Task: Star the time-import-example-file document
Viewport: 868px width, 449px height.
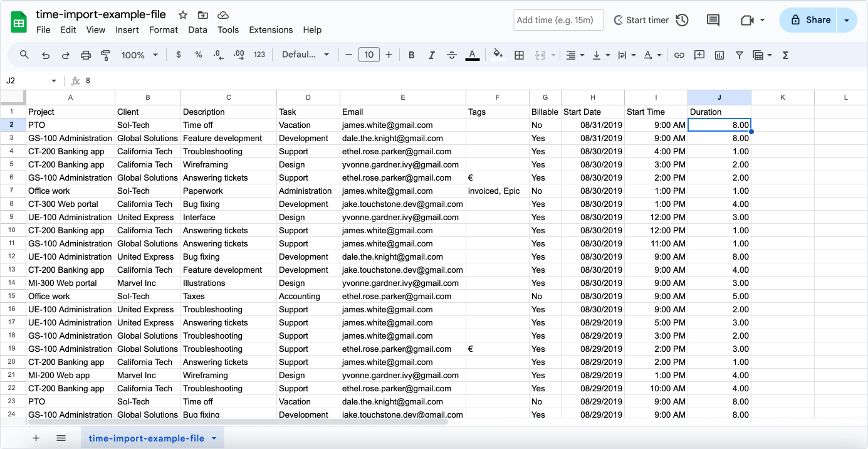Action: (x=182, y=15)
